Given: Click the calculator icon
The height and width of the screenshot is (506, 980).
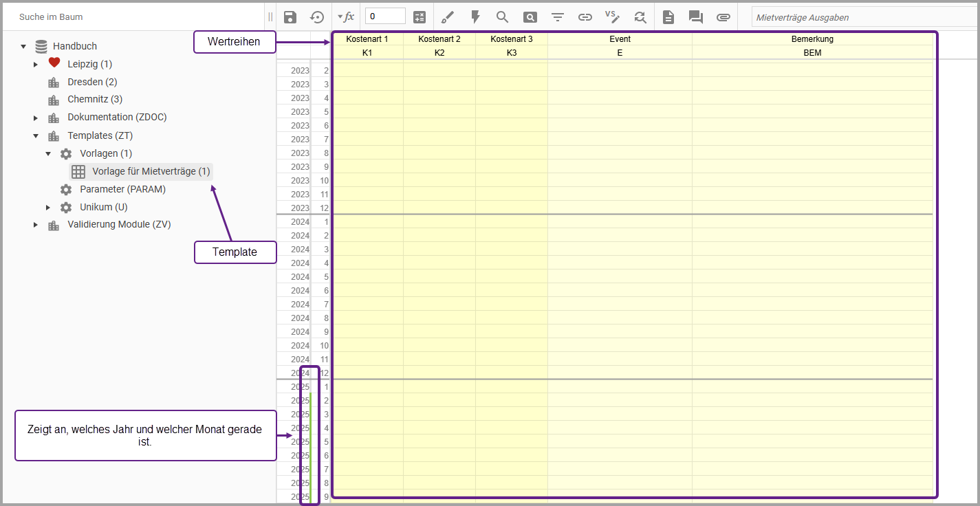Looking at the screenshot, I should (420, 17).
